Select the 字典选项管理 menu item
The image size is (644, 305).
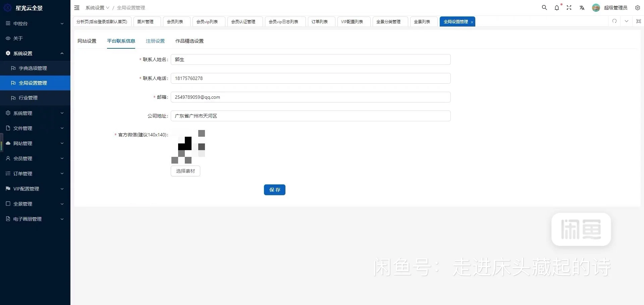[x=33, y=68]
